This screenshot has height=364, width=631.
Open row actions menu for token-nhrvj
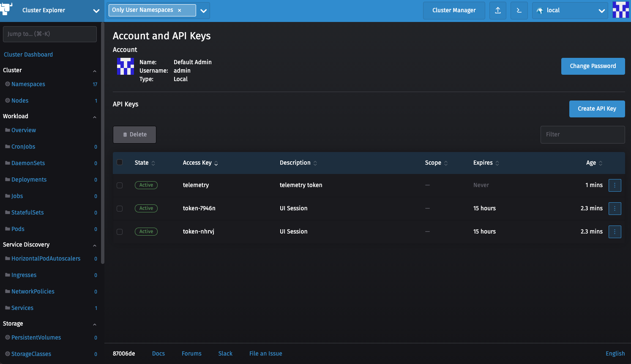click(x=615, y=231)
